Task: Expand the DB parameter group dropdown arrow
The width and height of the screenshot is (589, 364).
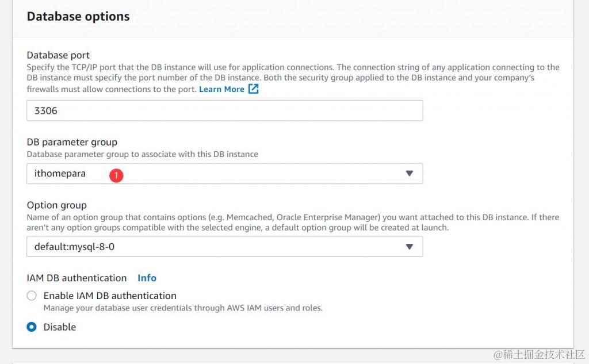Action: (409, 174)
